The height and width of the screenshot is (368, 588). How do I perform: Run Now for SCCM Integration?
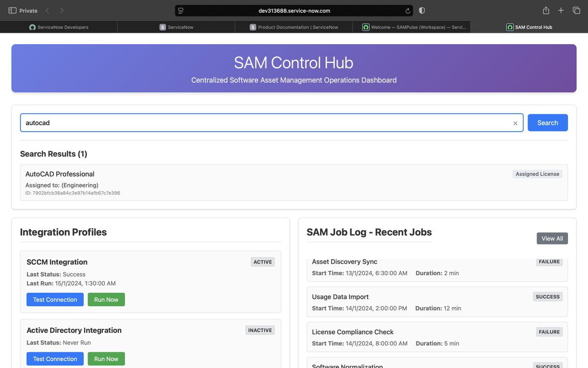[106, 299]
